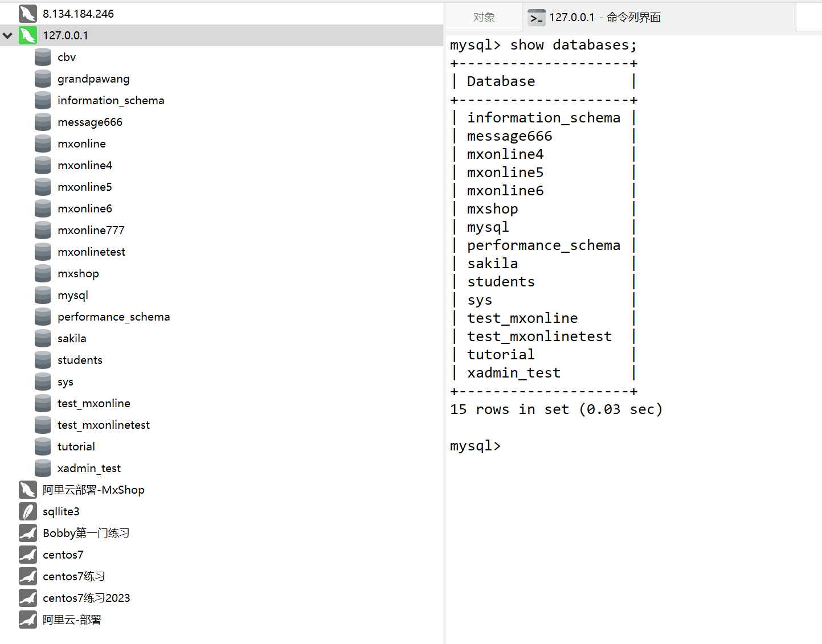
Task: Click the sakila database icon
Action: tap(43, 338)
